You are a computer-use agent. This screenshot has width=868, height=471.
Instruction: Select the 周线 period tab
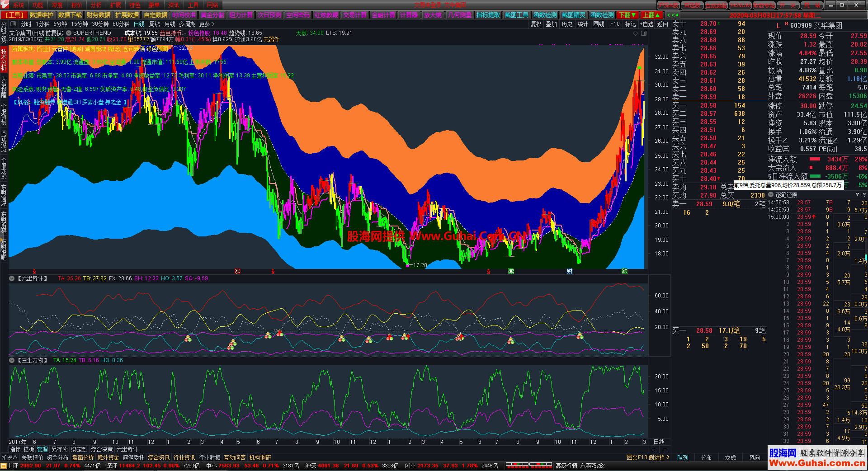[x=155, y=24]
